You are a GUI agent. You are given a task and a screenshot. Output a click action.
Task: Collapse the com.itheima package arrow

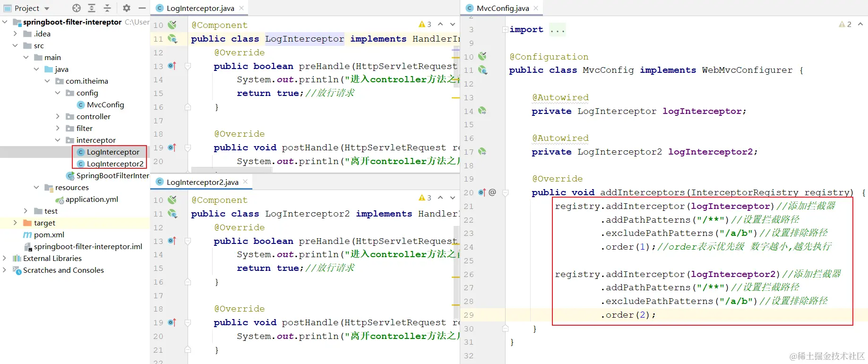[x=47, y=81]
